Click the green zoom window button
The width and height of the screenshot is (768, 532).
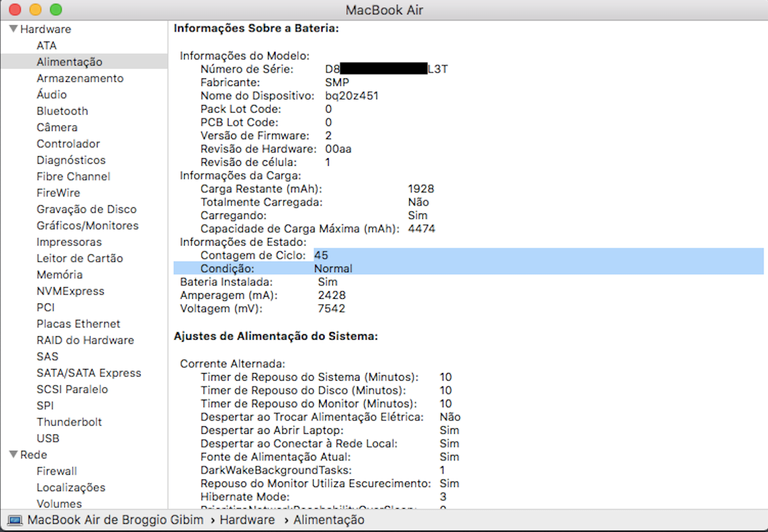coord(56,10)
